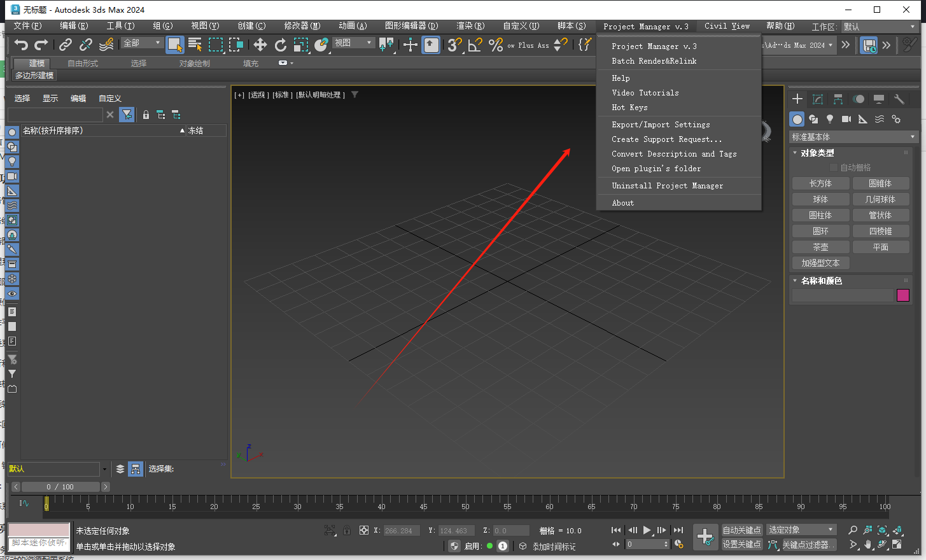Toggle the 自动关键点 auto key button
Image resolution: width=926 pixels, height=560 pixels.
click(741, 530)
